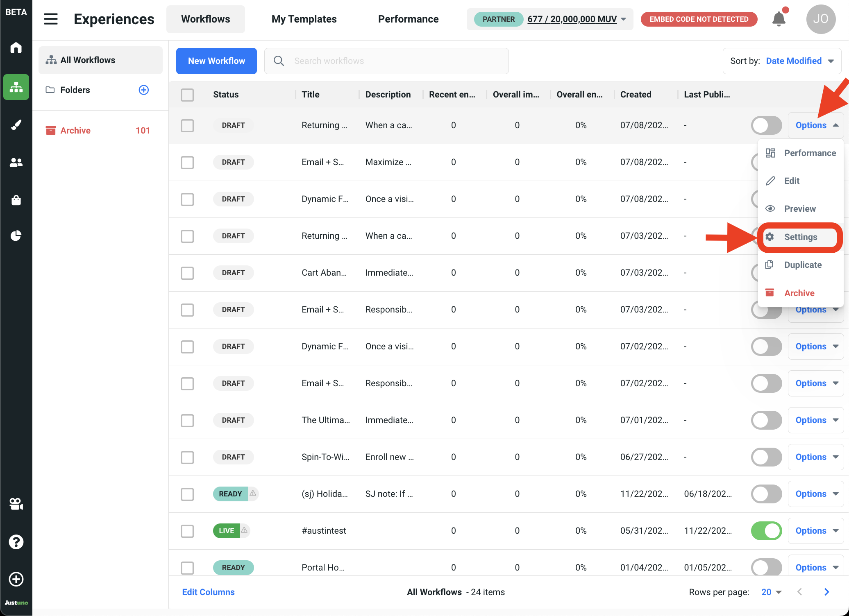Click the home icon in sidebar
The width and height of the screenshot is (849, 616).
pos(16,48)
